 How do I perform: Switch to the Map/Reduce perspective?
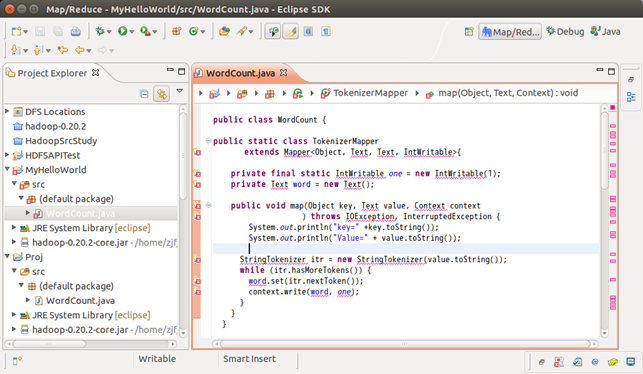point(510,32)
